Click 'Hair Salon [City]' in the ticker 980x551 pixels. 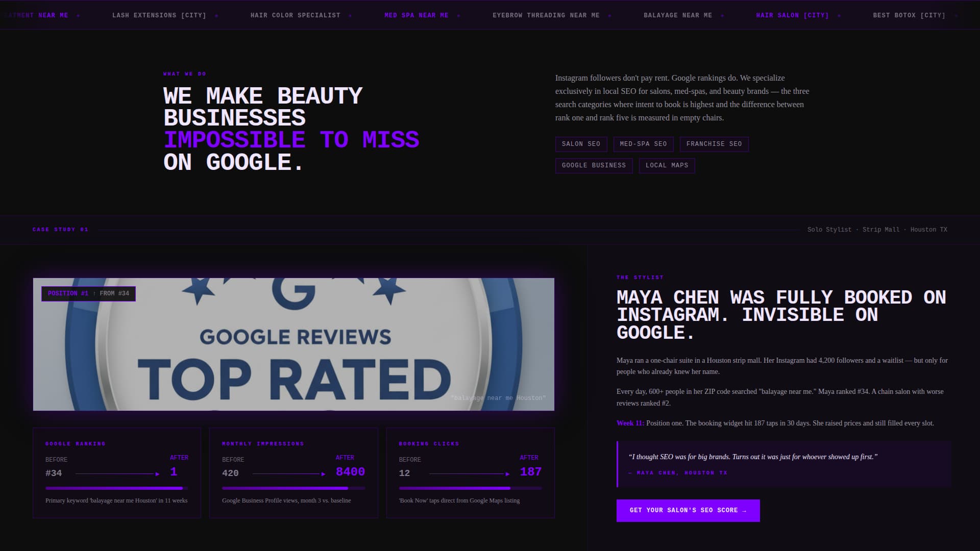[x=793, y=15]
